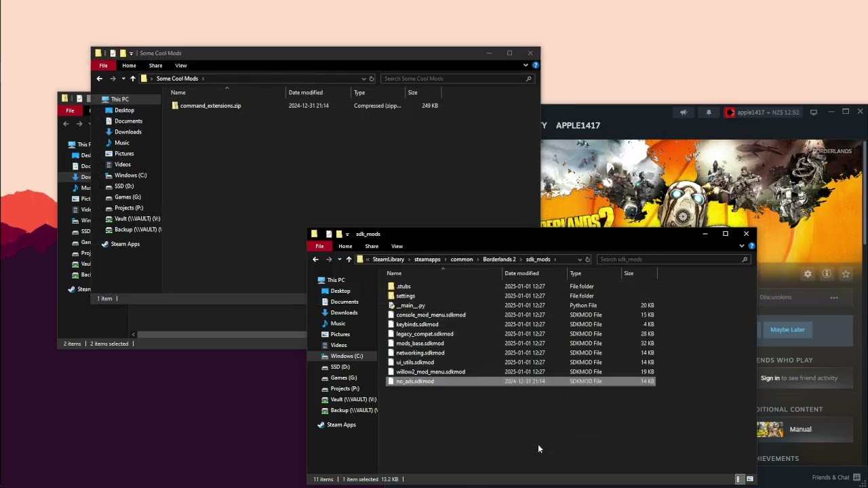The image size is (868, 488).
Task: Open Home tab in sdk_mods window
Action: [345, 246]
